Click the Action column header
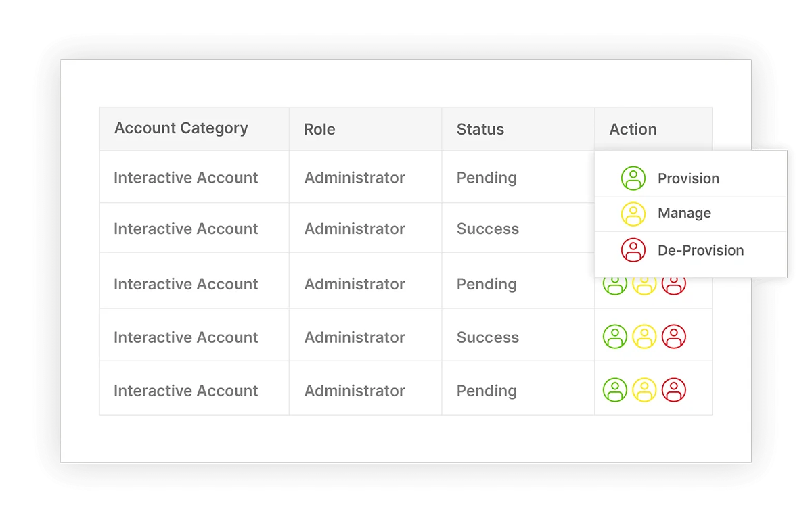 633,129
